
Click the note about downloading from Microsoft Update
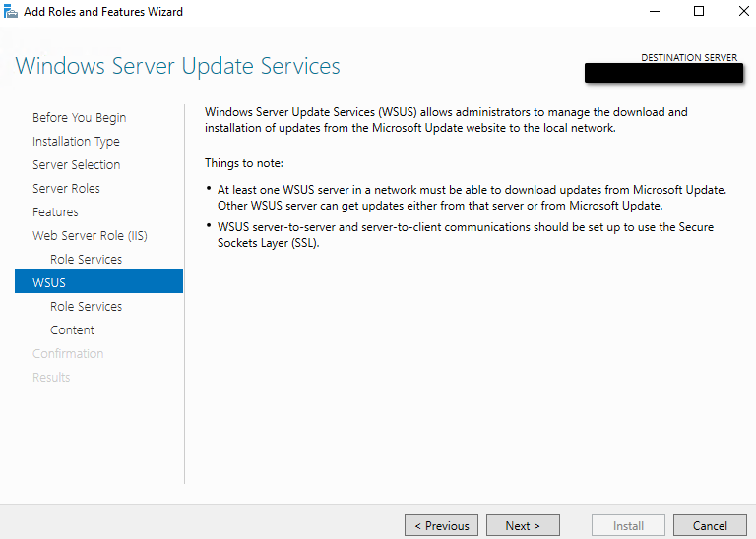472,198
